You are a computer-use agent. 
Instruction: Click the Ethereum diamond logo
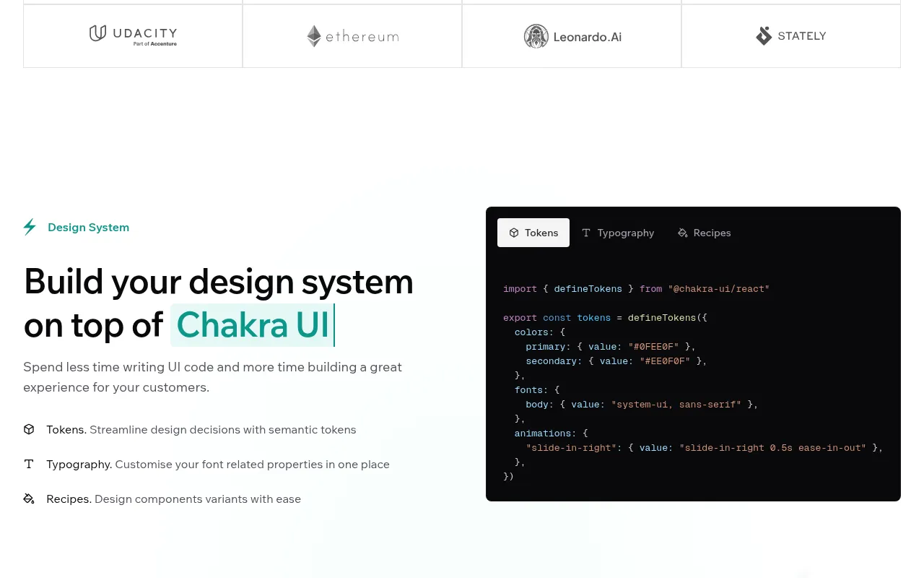coord(314,36)
